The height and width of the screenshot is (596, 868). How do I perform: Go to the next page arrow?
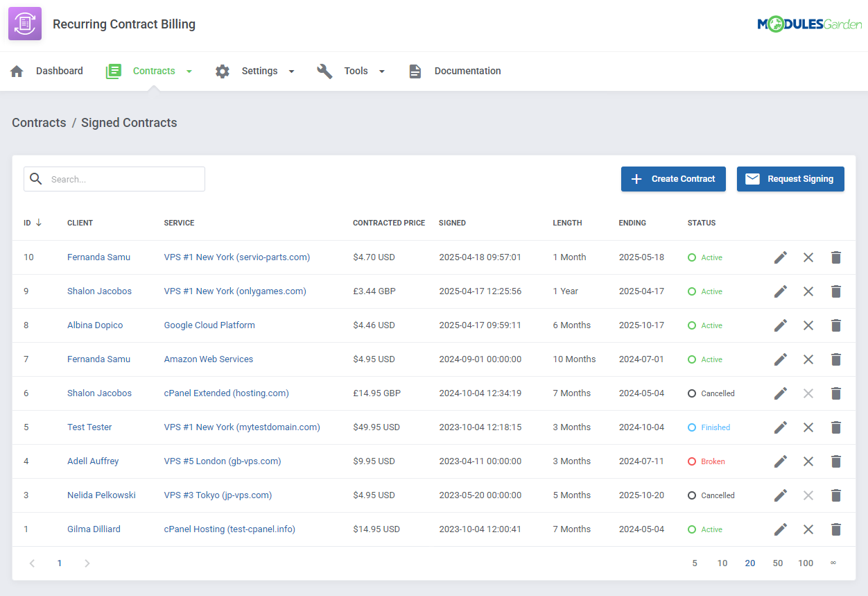coord(87,563)
